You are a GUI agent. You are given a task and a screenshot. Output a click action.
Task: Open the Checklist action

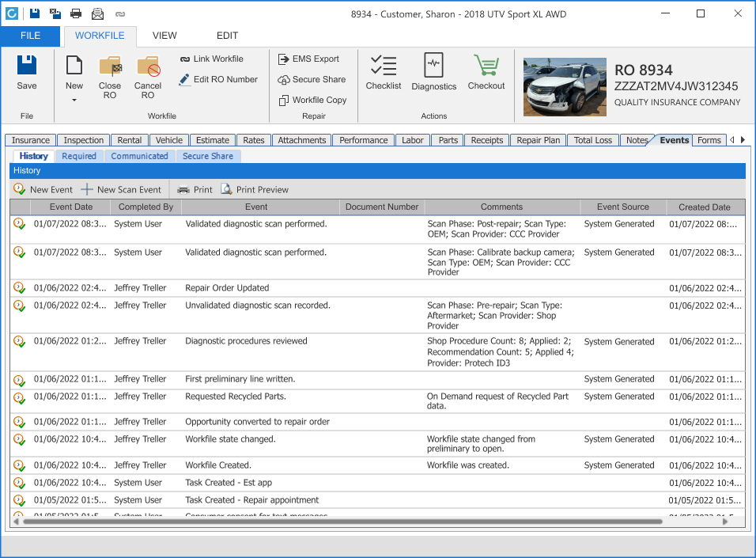click(384, 71)
